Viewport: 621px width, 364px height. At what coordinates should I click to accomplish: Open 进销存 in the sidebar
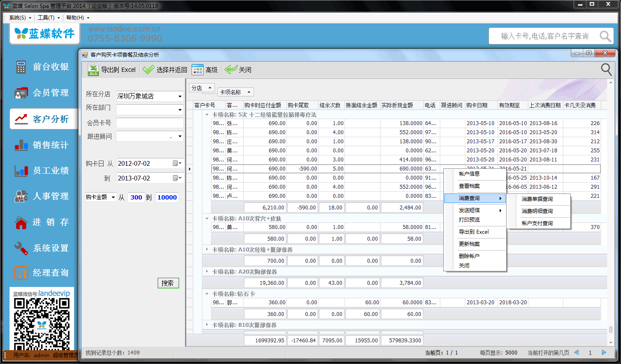point(42,222)
